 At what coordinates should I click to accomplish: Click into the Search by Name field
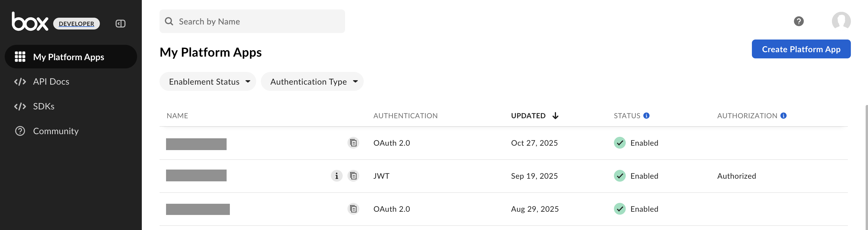click(252, 21)
